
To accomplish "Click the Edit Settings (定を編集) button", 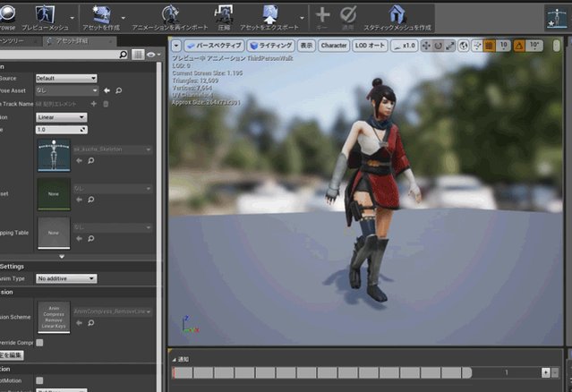I will click(12, 354).
